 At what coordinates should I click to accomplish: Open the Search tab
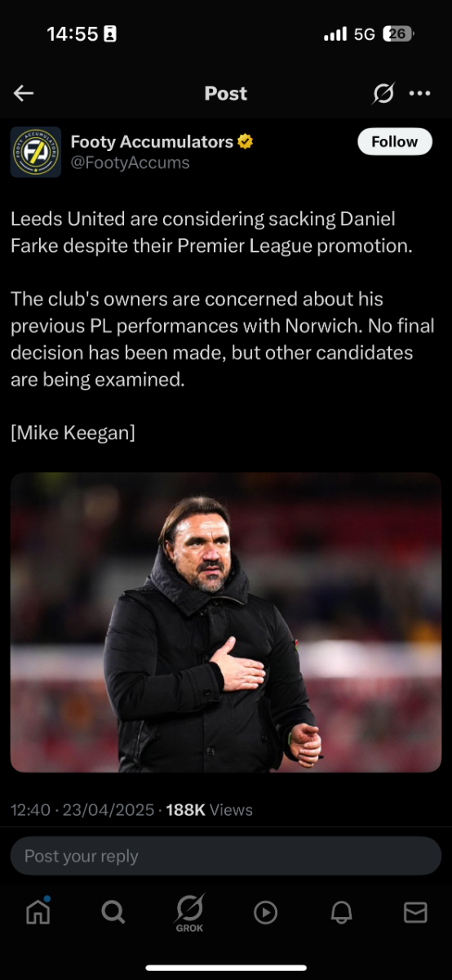tap(113, 912)
